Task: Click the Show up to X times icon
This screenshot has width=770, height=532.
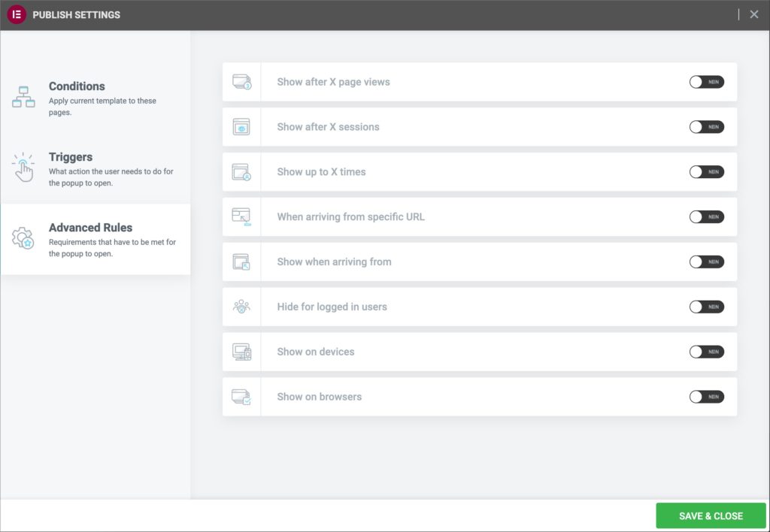Action: 241,172
